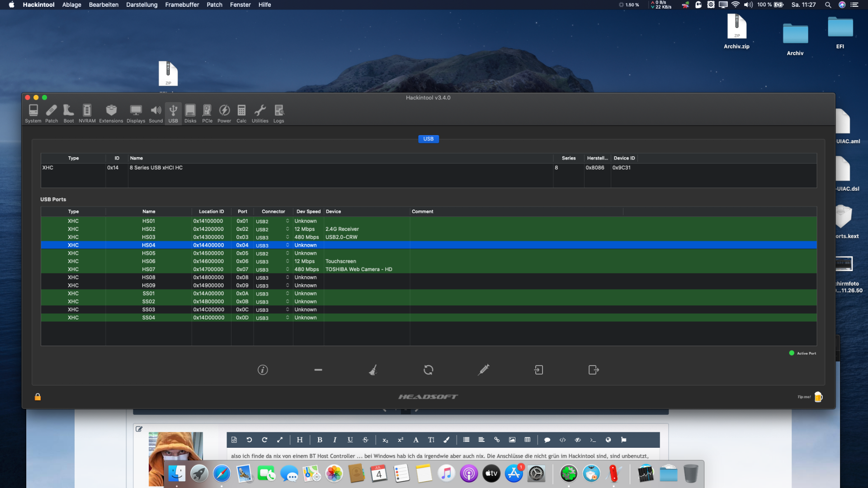Open the PCIe toolbar section
Screen dimensions: 868x488
pyautogui.click(x=207, y=113)
